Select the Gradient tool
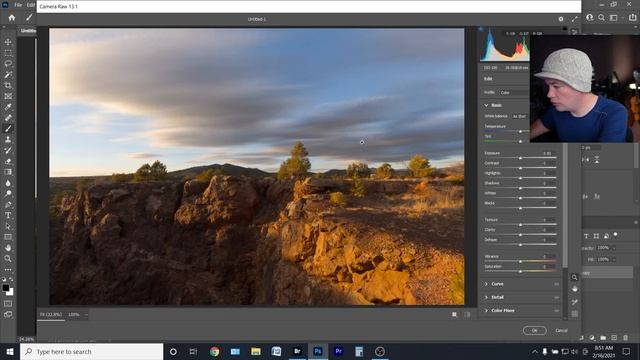The image size is (640, 360). (8, 172)
